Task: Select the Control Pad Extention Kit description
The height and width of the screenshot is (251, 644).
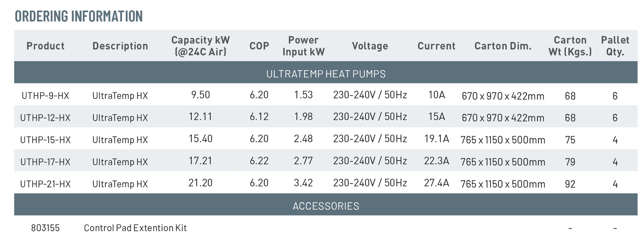Action: point(135,228)
